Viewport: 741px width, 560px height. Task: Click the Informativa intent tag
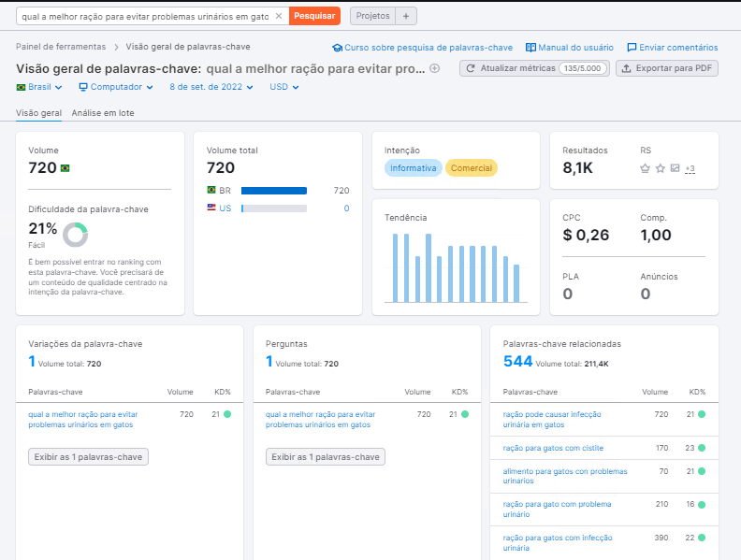[413, 168]
